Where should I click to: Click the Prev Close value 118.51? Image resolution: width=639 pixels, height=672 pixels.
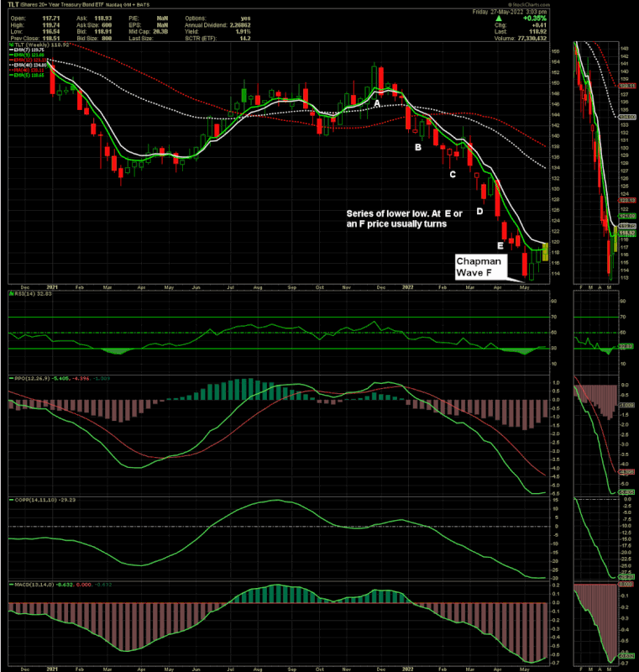(51, 39)
